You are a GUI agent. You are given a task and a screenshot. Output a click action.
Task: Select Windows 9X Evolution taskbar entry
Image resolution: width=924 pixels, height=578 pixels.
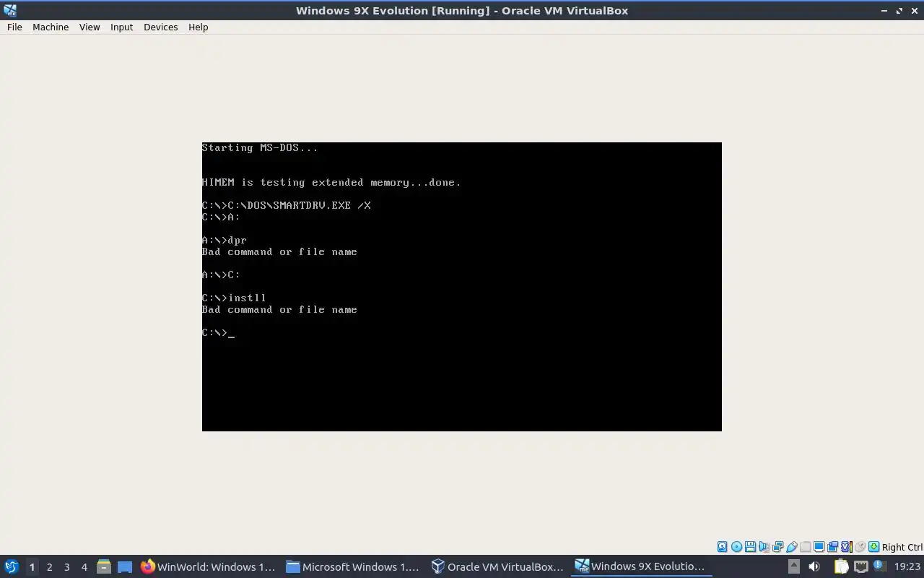640,566
